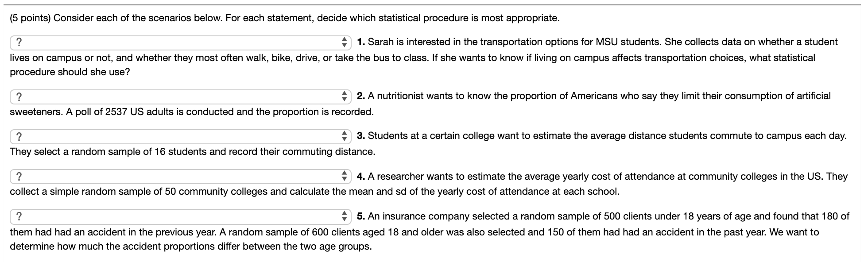This screenshot has width=868, height=262.
Task: Click the question mark in the last selector
Action: click(x=18, y=216)
